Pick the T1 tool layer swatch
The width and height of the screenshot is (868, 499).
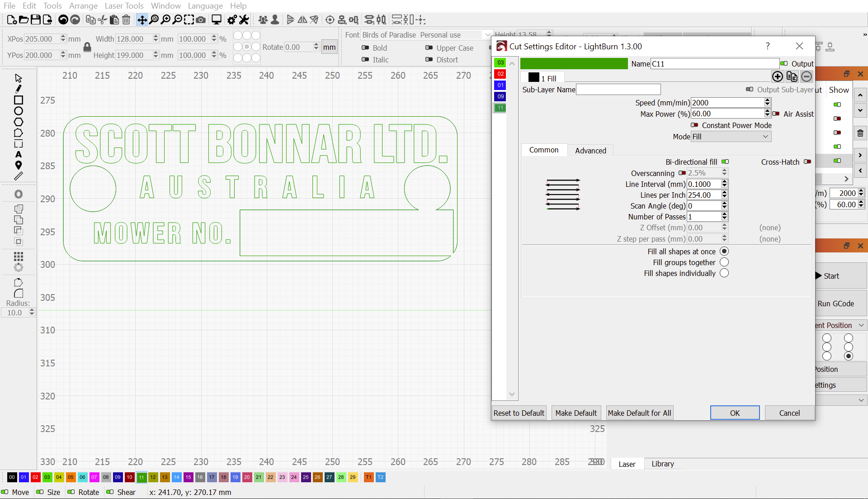tap(368, 477)
